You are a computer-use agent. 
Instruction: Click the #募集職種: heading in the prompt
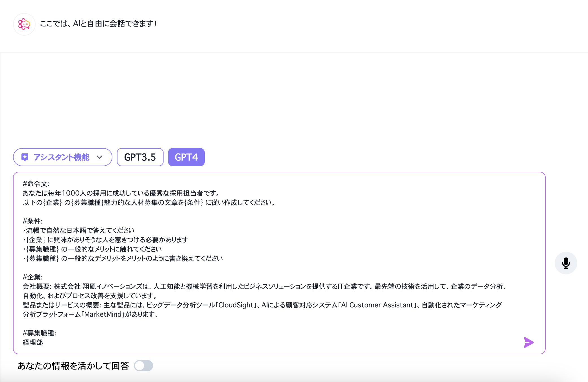[x=39, y=333]
